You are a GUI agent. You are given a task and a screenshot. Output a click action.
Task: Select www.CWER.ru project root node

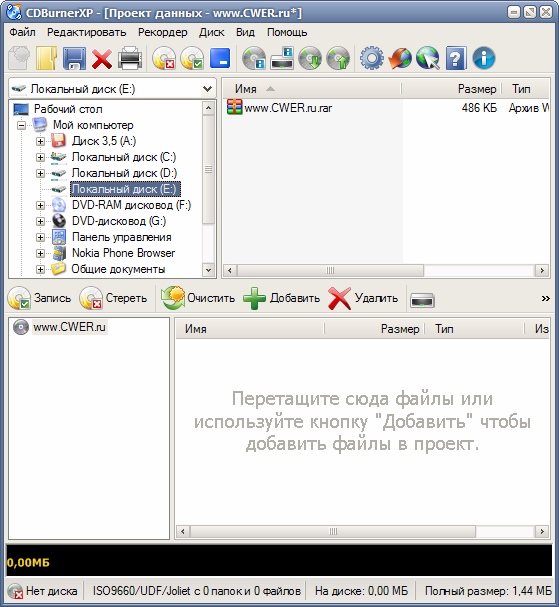coord(69,327)
